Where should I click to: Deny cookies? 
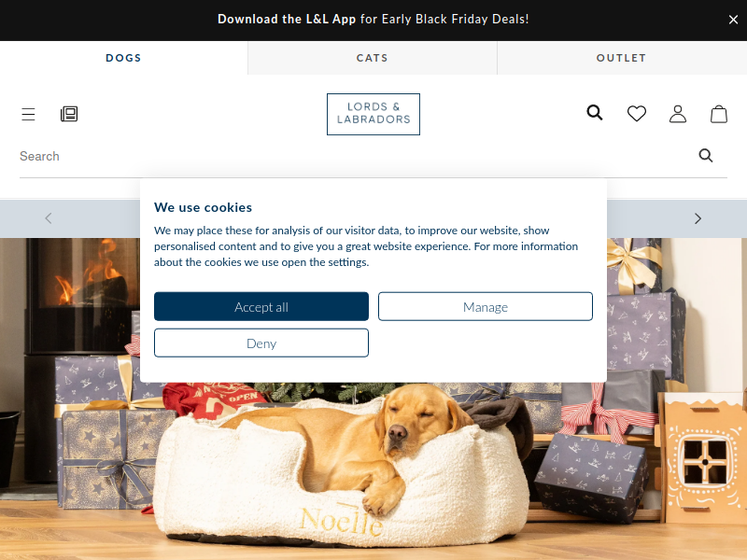261,343
